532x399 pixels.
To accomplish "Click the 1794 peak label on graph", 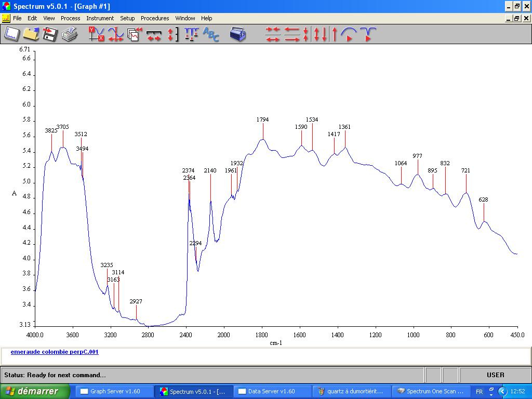I will coord(262,119).
